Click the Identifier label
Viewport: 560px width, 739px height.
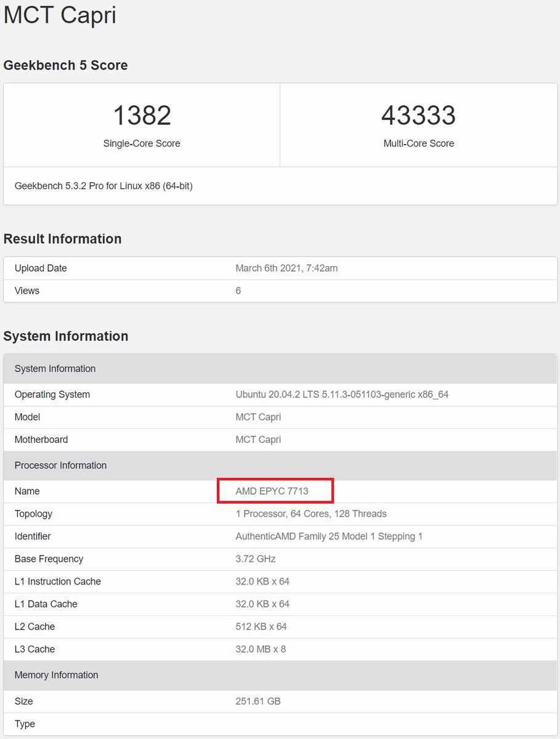point(33,536)
